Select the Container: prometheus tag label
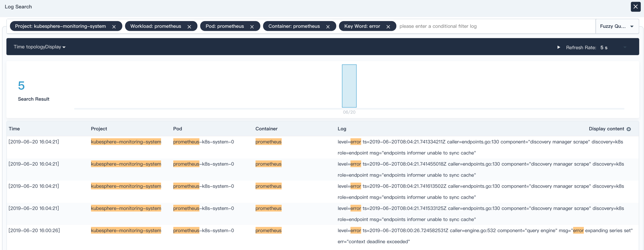The width and height of the screenshot is (644, 250). 294,26
